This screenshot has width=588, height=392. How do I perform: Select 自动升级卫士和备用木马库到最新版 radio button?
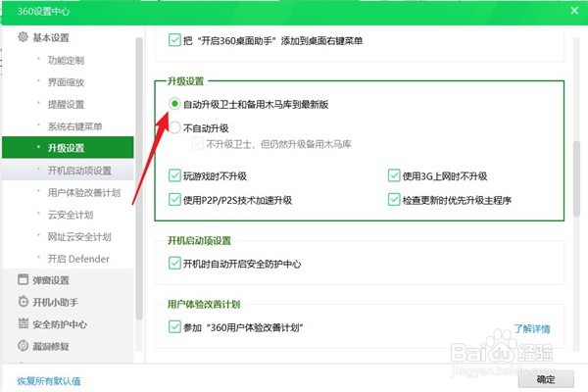click(174, 104)
